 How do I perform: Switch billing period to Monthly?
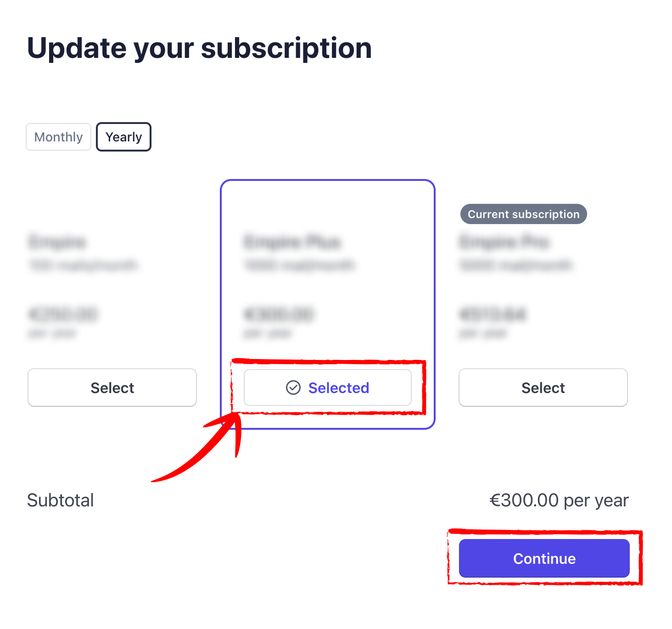(x=58, y=137)
